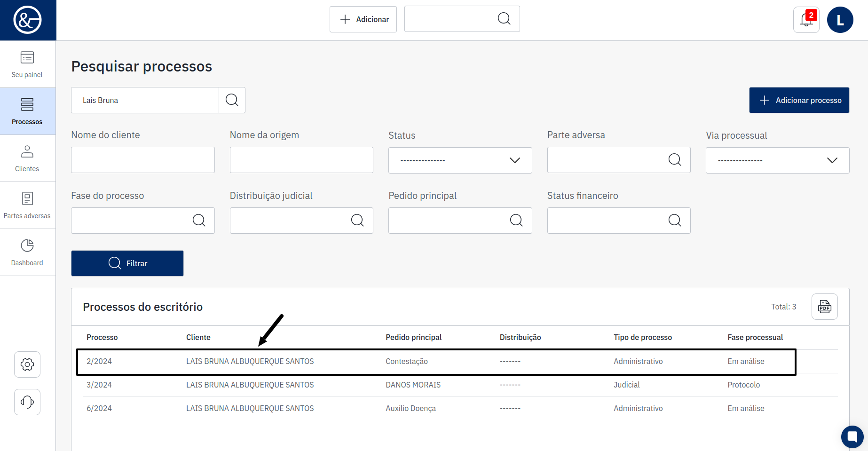Open the user profile avatar
This screenshot has height=451, width=868.
click(x=840, y=20)
